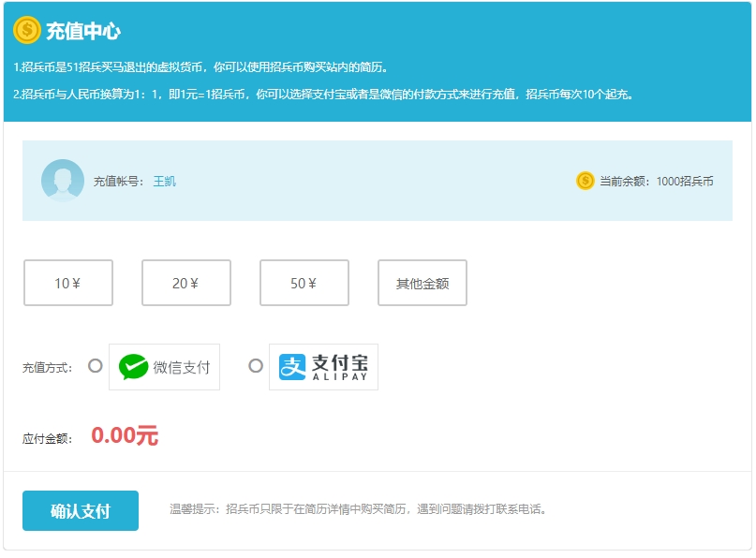
Task: Choose the 20¥ recharge amount
Action: click(186, 283)
